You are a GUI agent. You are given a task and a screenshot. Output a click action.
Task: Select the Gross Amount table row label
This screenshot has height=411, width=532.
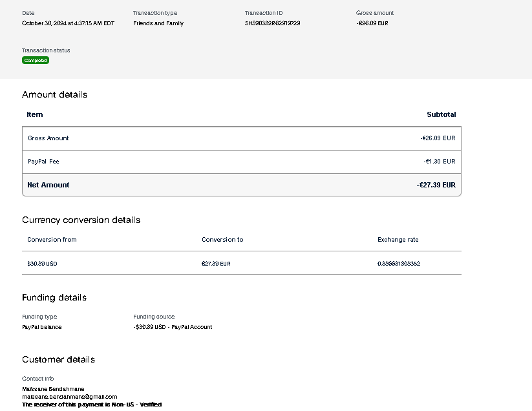click(48, 138)
